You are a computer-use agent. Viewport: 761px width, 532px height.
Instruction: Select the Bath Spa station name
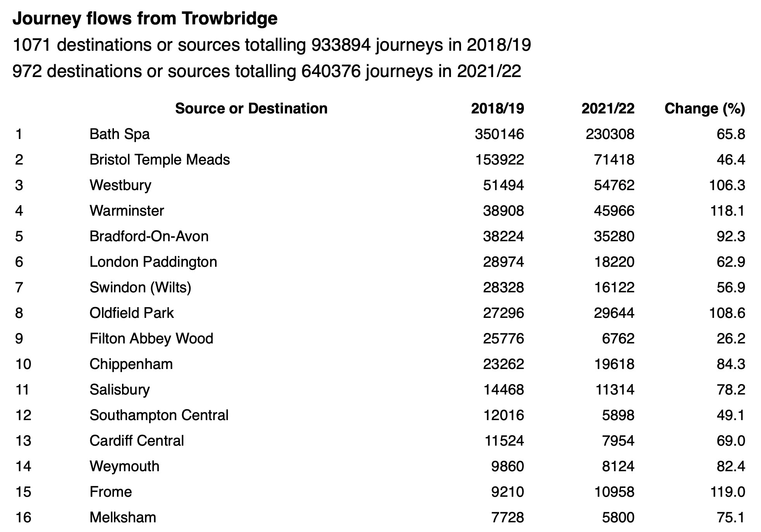119,134
